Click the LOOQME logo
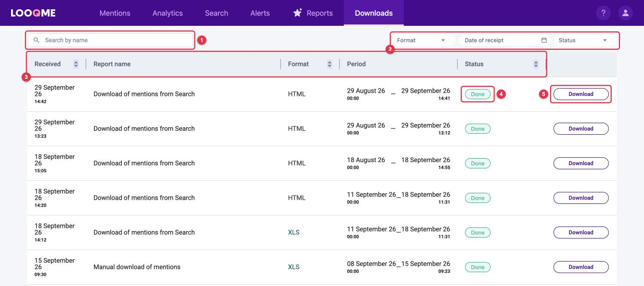The width and height of the screenshot is (644, 286). click(x=33, y=13)
